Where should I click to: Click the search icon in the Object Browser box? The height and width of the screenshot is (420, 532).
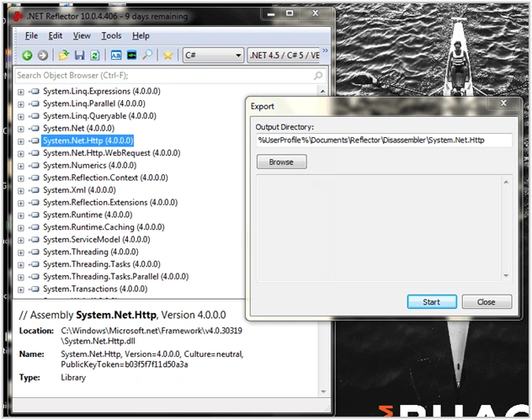318,75
